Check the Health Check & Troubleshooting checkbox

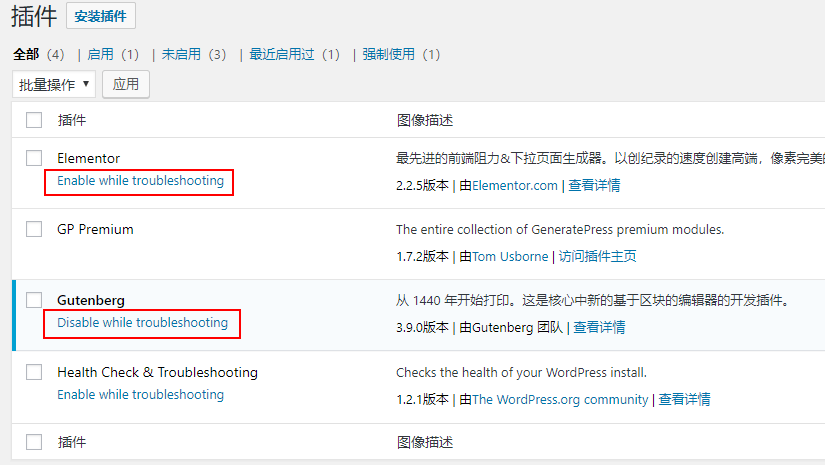point(34,372)
